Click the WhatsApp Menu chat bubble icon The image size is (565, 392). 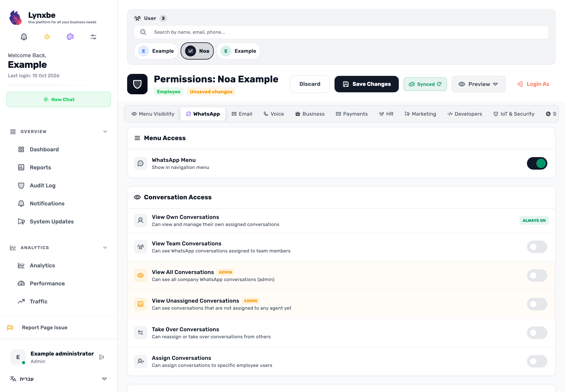[x=140, y=163]
